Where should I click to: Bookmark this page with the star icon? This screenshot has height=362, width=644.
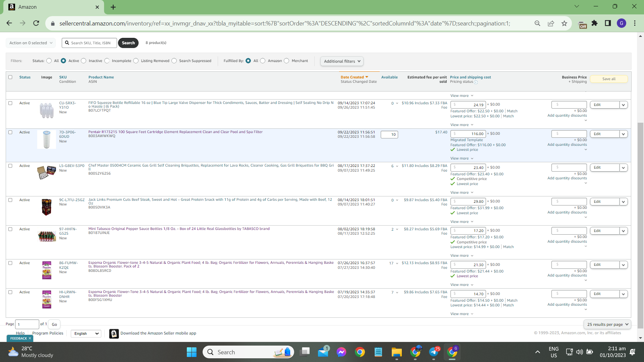pyautogui.click(x=564, y=23)
